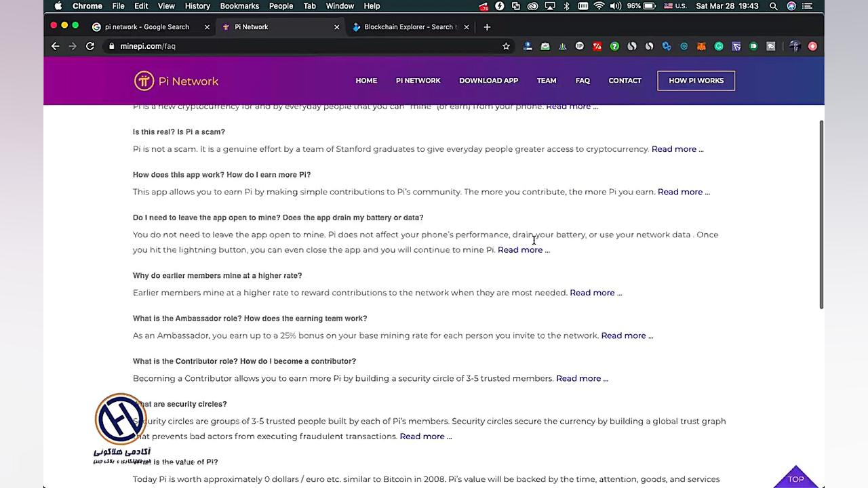Switch to the Blockchain Explorer tab

[410, 27]
